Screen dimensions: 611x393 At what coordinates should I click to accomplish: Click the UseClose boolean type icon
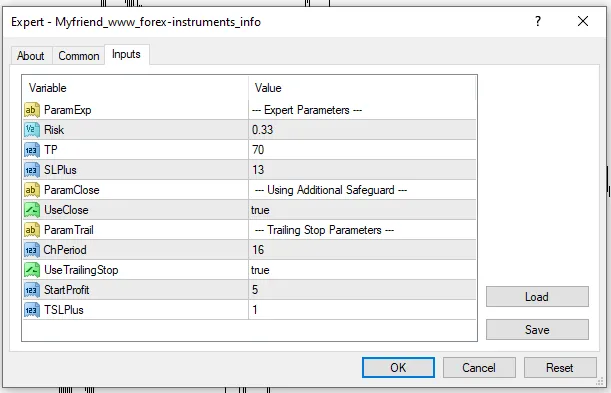(32, 210)
